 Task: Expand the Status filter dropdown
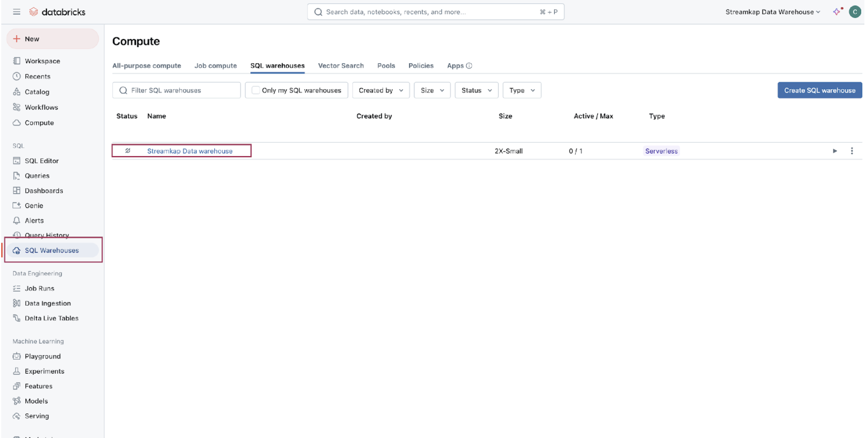[x=476, y=90]
